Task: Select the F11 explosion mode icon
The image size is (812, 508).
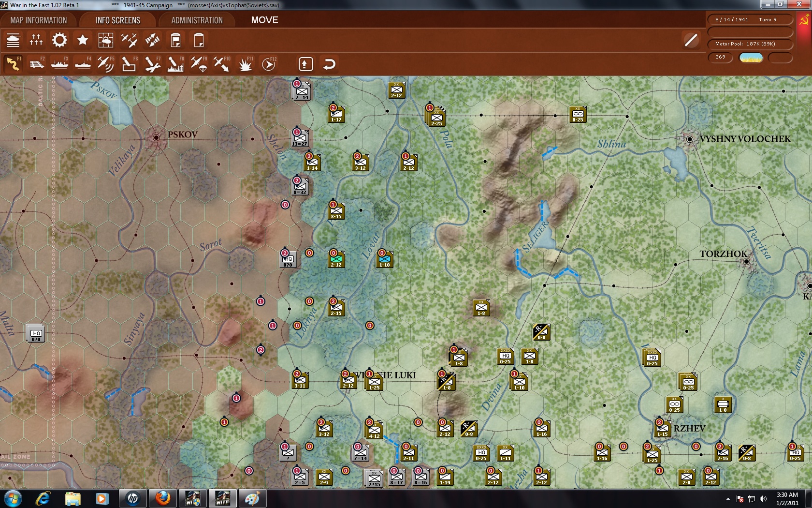Action: [245, 64]
